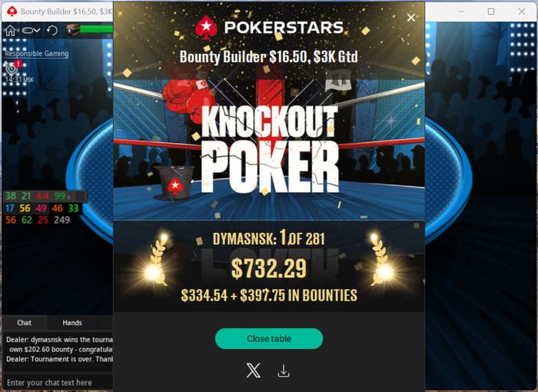Viewport: 538px width, 392px height.
Task: Open the table view toggle dropdown
Action: [31, 31]
